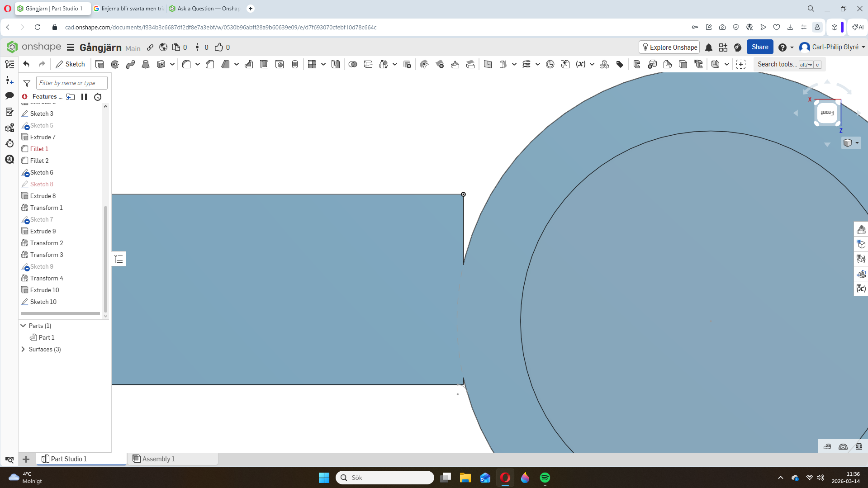
Task: Open the document hamburger menu
Action: [71, 47]
